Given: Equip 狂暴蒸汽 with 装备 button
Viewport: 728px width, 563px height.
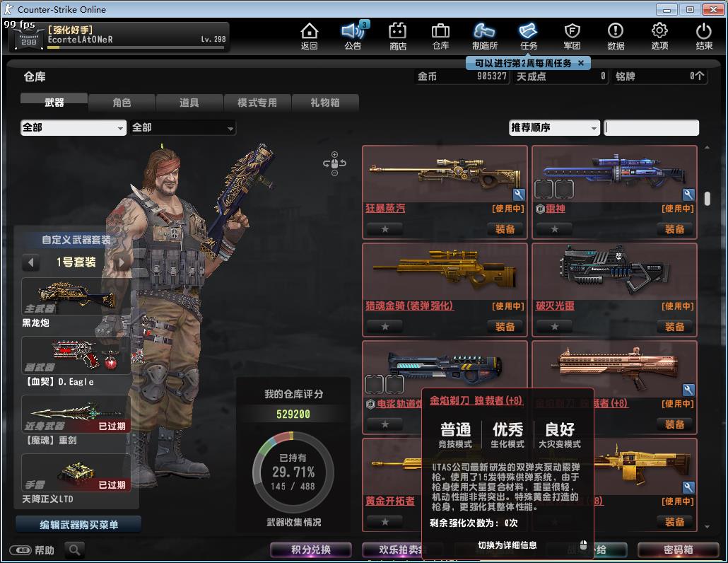Looking at the screenshot, I should click(x=505, y=229).
